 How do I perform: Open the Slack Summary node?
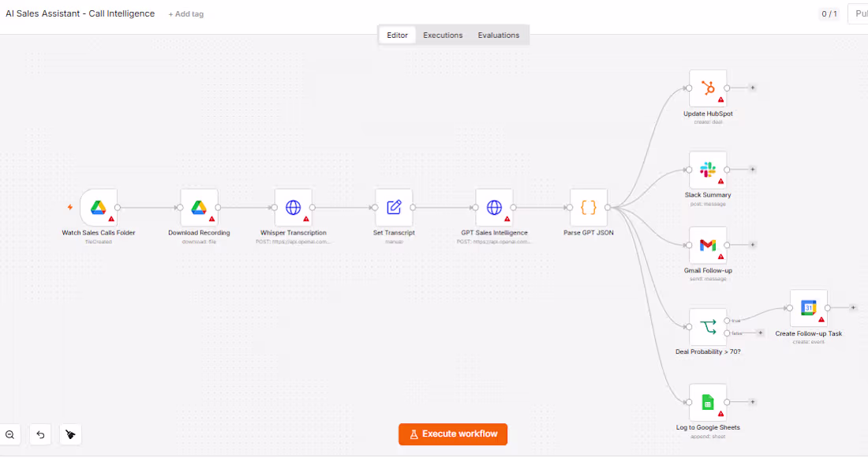pyautogui.click(x=708, y=170)
